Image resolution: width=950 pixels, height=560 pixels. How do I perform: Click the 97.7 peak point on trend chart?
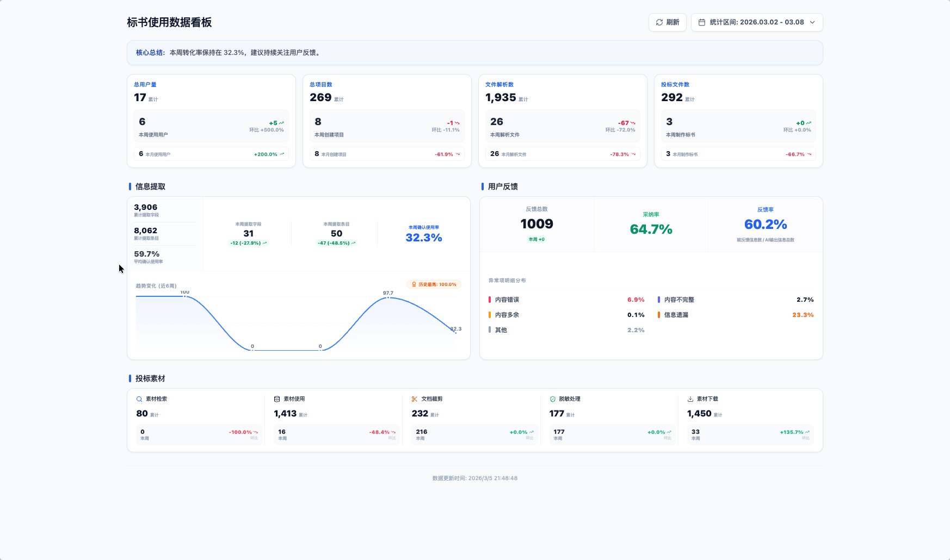[x=388, y=297]
